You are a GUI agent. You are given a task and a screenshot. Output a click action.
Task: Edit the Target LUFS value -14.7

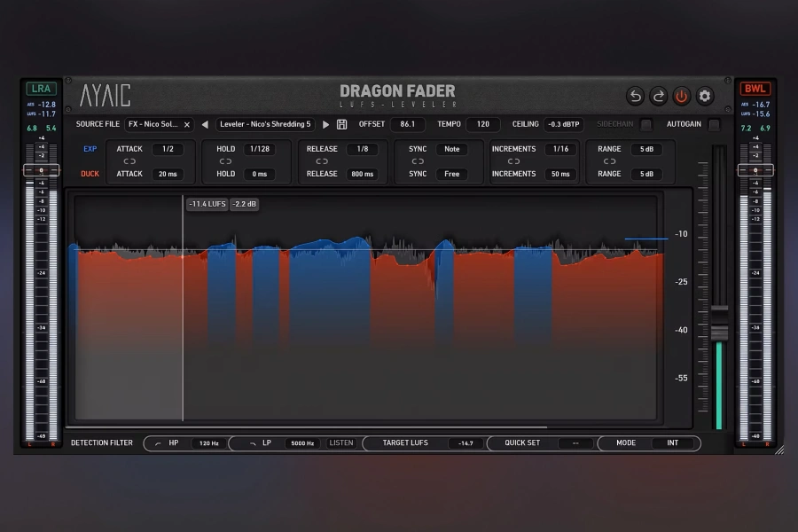tap(465, 443)
